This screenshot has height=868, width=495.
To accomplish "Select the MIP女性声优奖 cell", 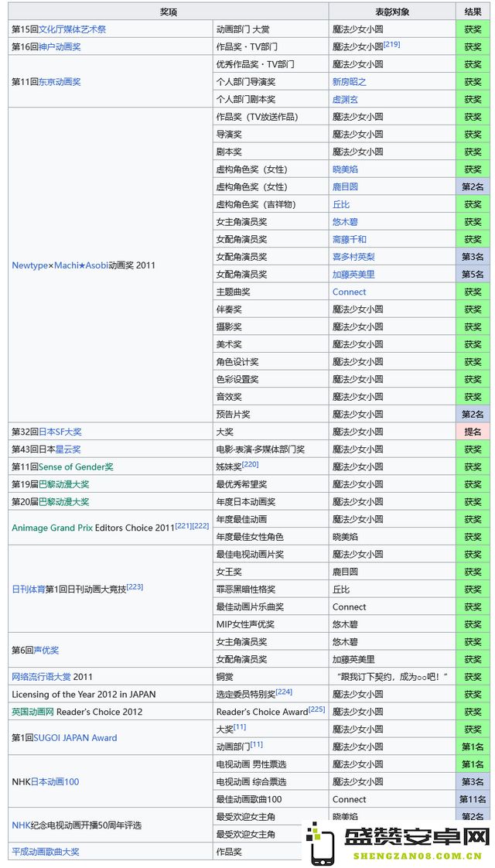I will click(x=271, y=624).
